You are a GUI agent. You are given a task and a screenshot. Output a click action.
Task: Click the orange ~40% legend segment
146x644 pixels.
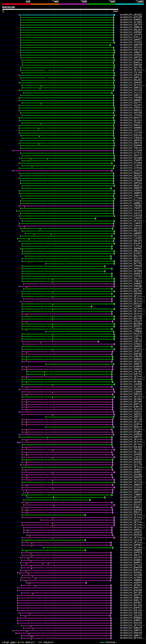[45, 4]
